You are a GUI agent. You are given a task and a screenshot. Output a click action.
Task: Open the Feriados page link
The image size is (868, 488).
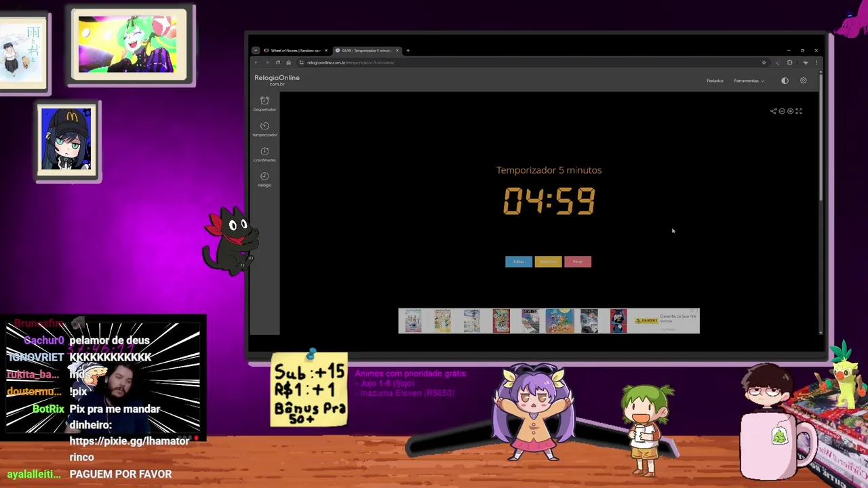tap(715, 81)
